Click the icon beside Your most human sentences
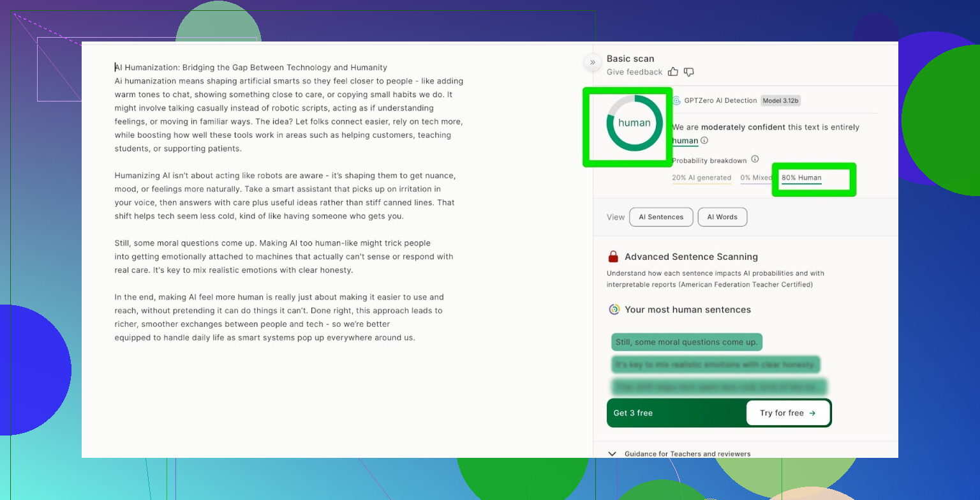 [614, 310]
